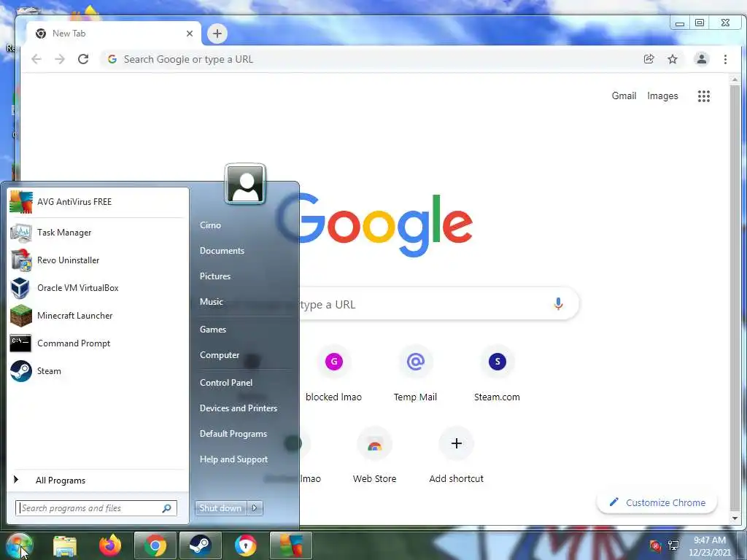This screenshot has width=747, height=560.
Task: Bookmark this tab with the star icon
Action: 672,59
